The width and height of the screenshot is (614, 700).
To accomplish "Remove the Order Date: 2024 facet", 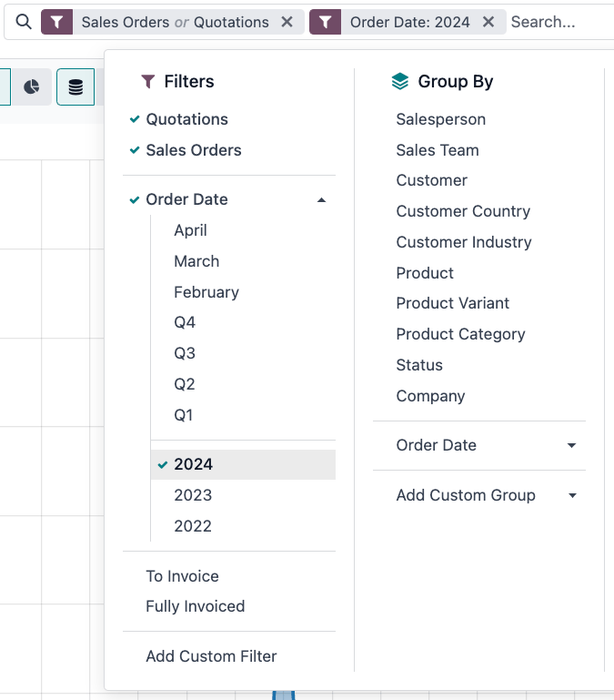I will (488, 22).
